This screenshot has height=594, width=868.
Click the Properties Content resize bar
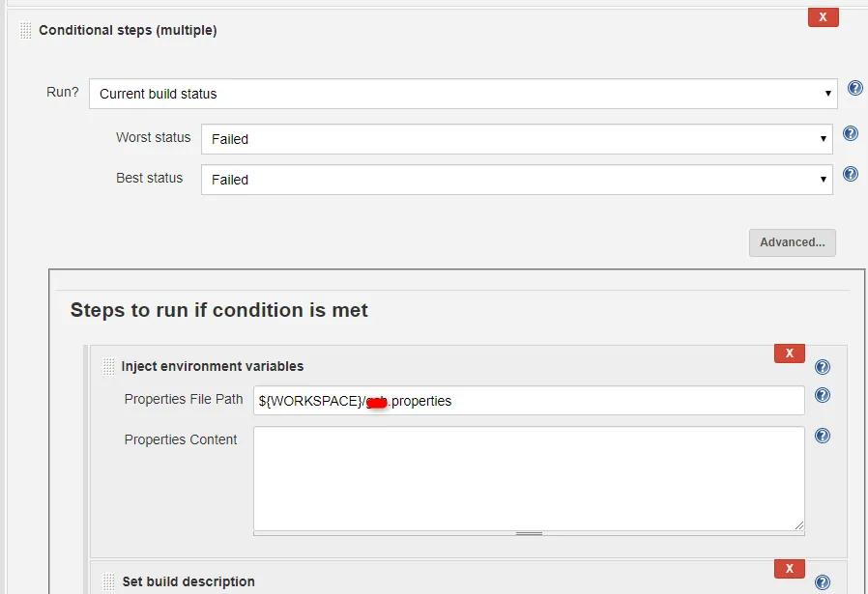529,533
